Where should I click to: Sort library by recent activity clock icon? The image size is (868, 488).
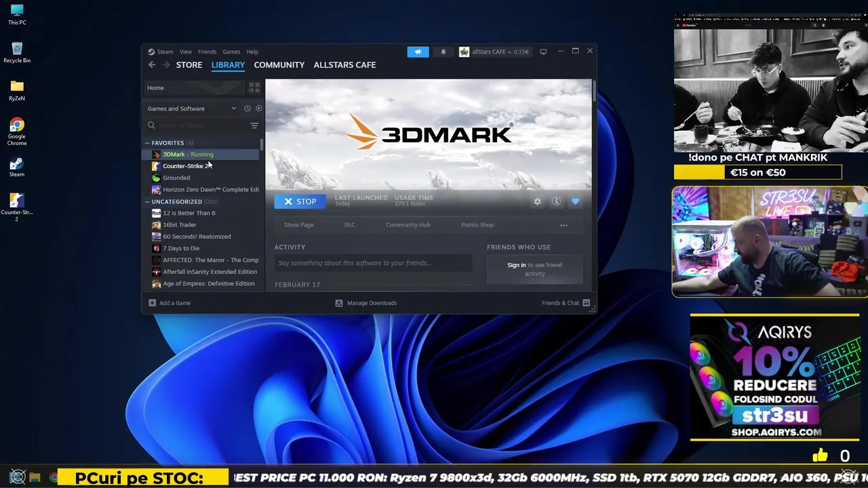click(x=248, y=108)
